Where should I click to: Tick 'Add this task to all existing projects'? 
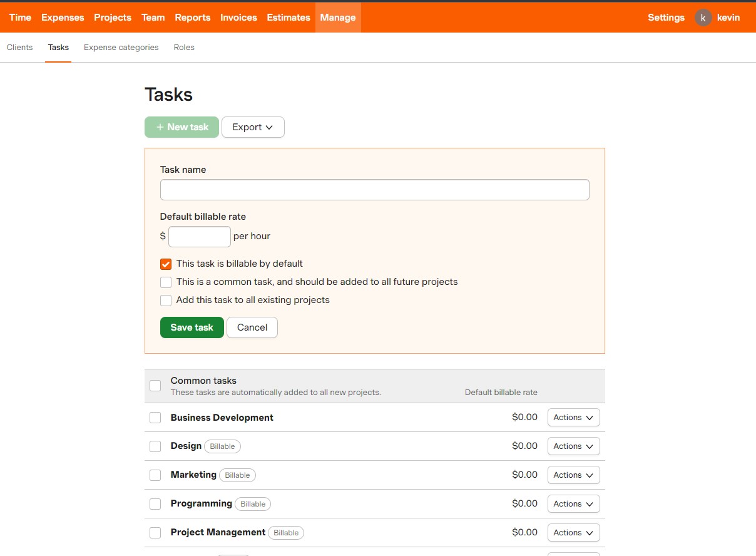point(166,301)
